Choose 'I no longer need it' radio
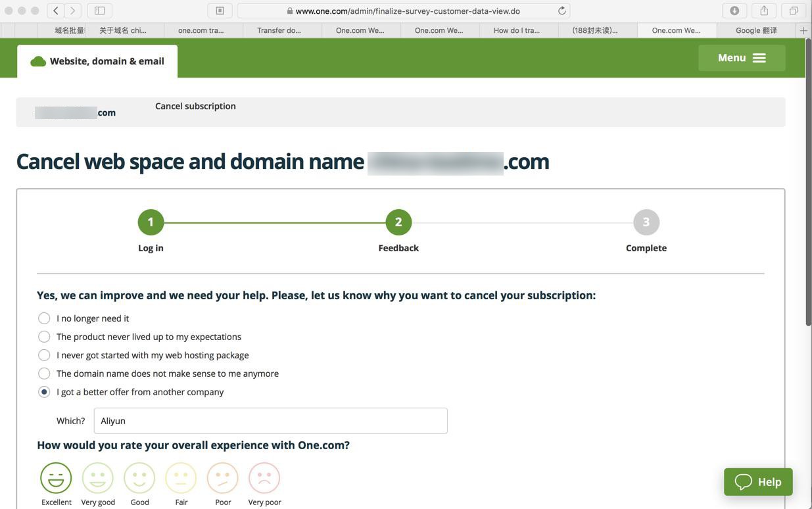The height and width of the screenshot is (509, 812). coord(44,318)
